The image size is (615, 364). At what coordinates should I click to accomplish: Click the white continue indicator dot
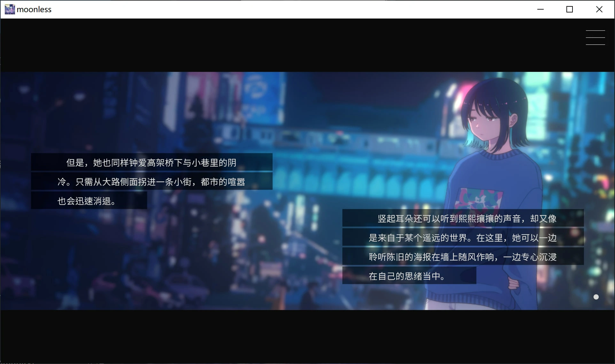pyautogui.click(x=596, y=297)
